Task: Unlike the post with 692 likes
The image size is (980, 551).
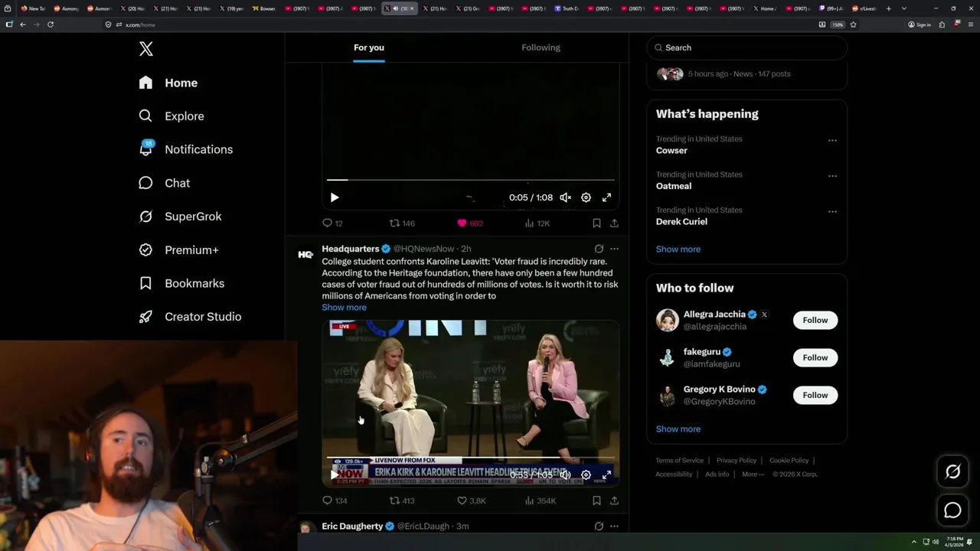Action: [x=469, y=223]
